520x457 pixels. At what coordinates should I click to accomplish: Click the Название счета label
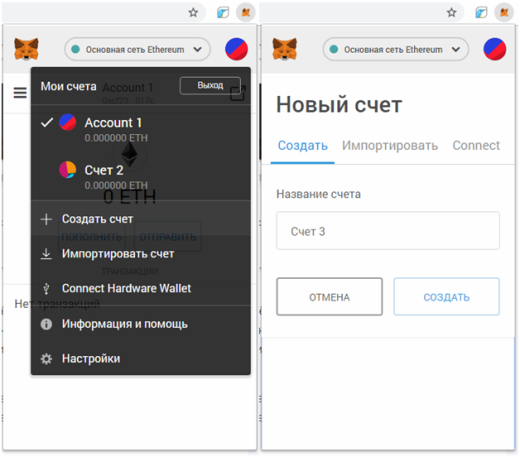click(x=318, y=194)
